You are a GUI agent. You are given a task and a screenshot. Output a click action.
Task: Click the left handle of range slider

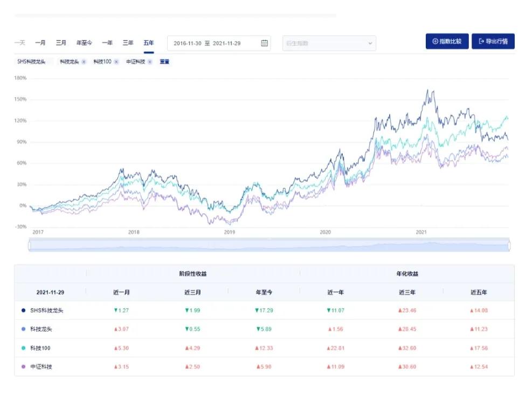pyautogui.click(x=30, y=246)
